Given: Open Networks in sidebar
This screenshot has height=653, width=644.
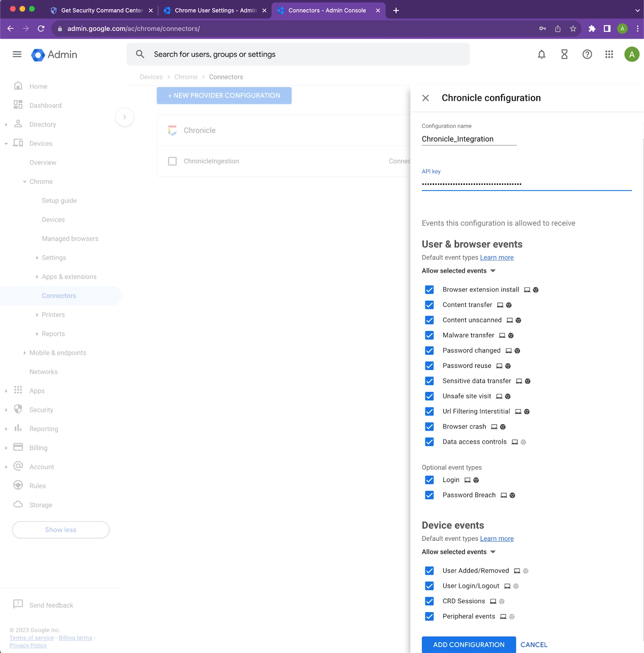Looking at the screenshot, I should (43, 372).
